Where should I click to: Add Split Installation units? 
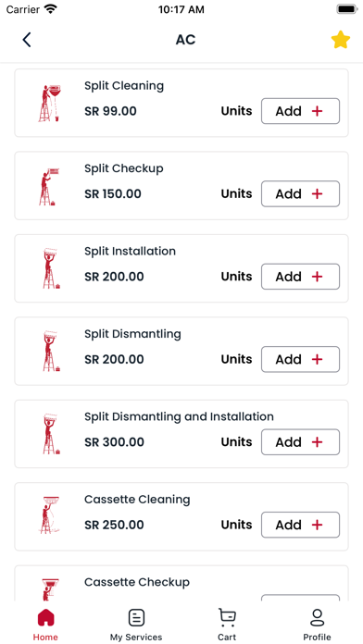[x=301, y=277]
